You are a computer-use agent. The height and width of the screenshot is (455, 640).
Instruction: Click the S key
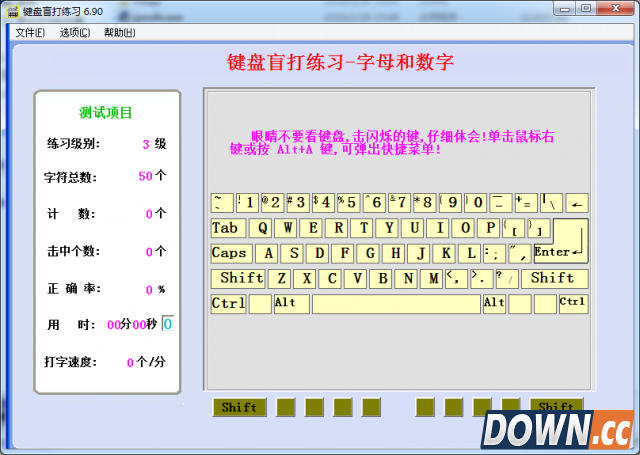click(292, 253)
